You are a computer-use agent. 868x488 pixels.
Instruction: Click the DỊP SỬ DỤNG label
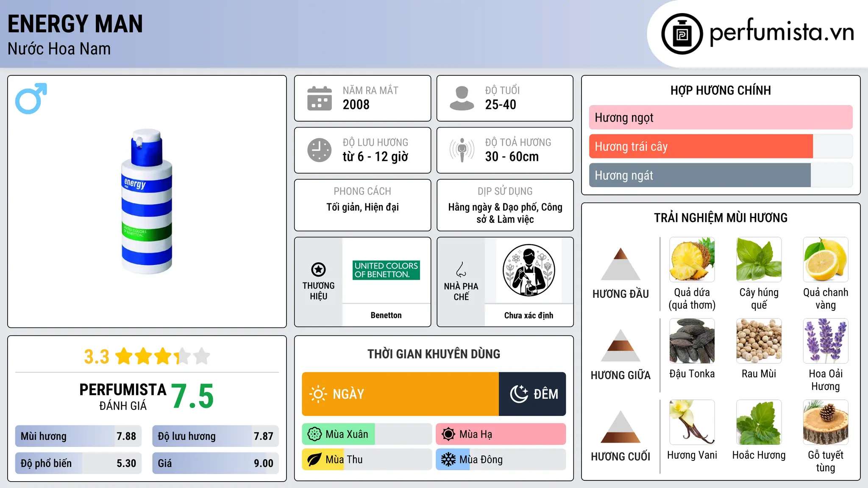coord(505,191)
